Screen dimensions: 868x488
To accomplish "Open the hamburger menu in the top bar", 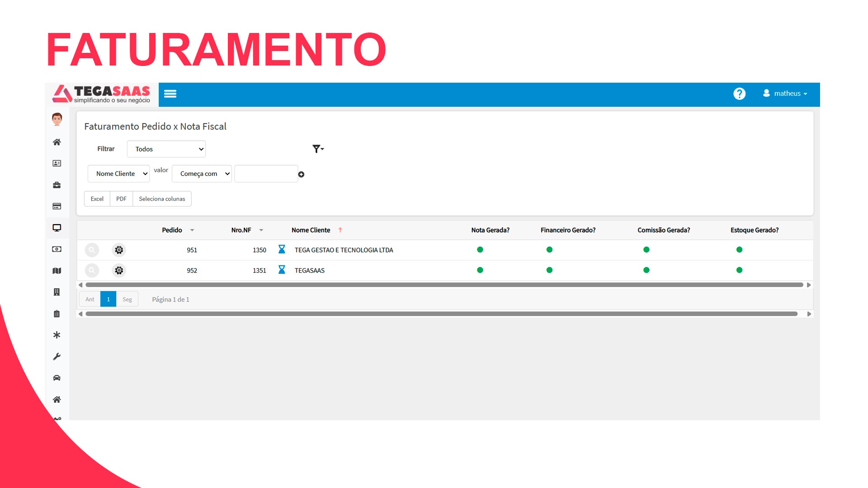I will 170,94.
